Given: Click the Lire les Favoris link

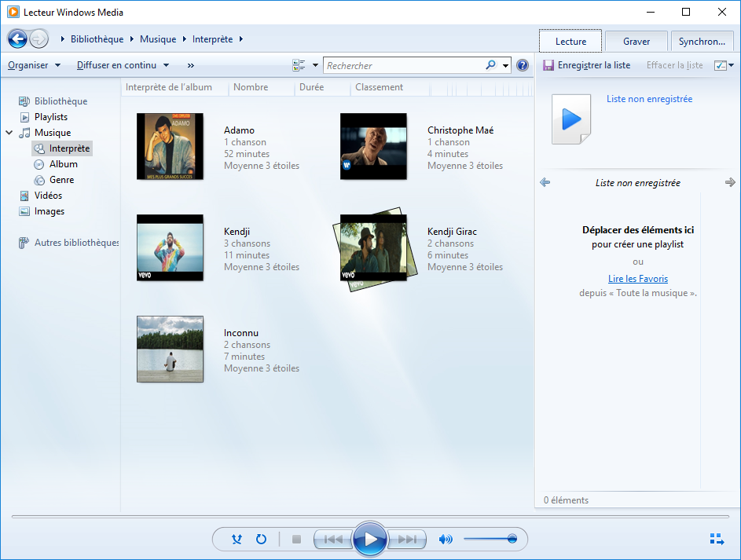Looking at the screenshot, I should pyautogui.click(x=638, y=279).
